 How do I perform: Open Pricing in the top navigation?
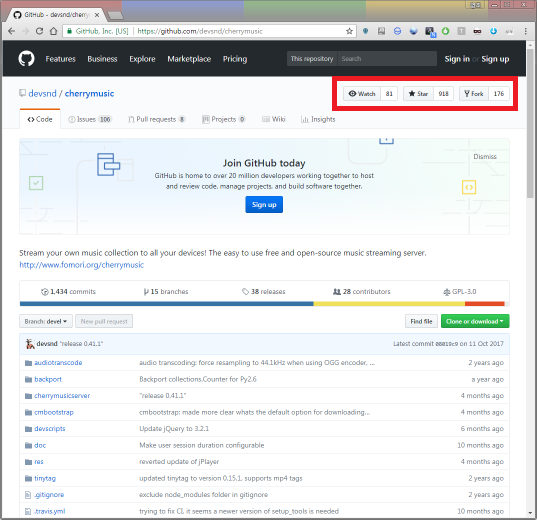(235, 59)
